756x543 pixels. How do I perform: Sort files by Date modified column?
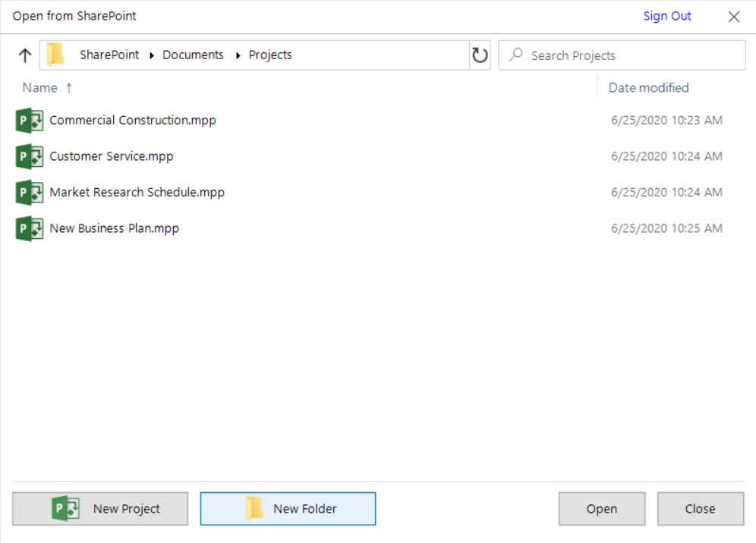pyautogui.click(x=648, y=88)
